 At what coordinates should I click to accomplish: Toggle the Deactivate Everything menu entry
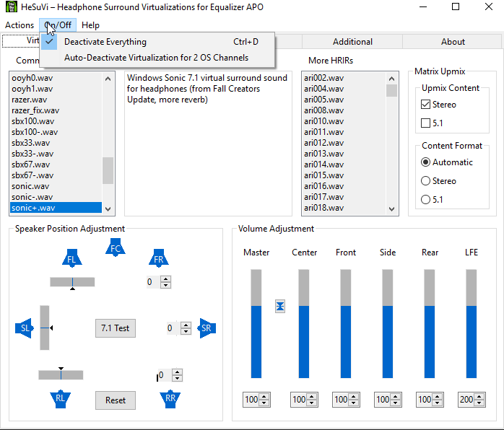157,42
